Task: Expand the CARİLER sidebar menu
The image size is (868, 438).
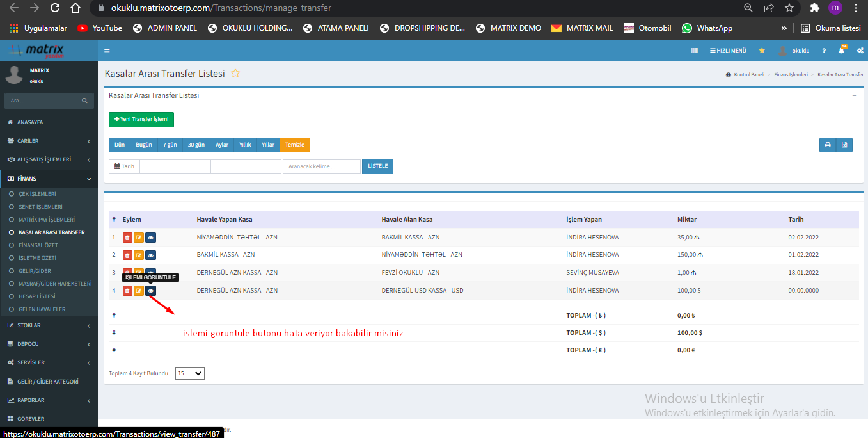Action: [x=49, y=141]
